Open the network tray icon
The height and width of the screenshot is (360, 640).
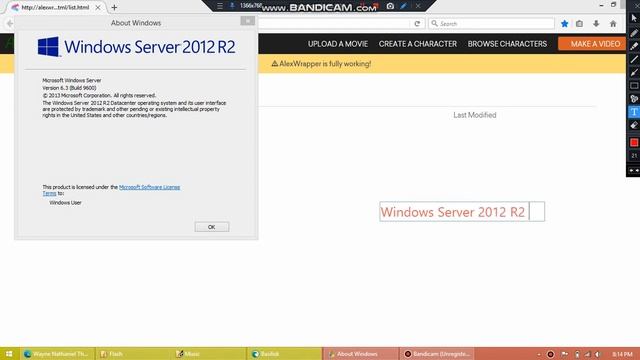pos(587,354)
